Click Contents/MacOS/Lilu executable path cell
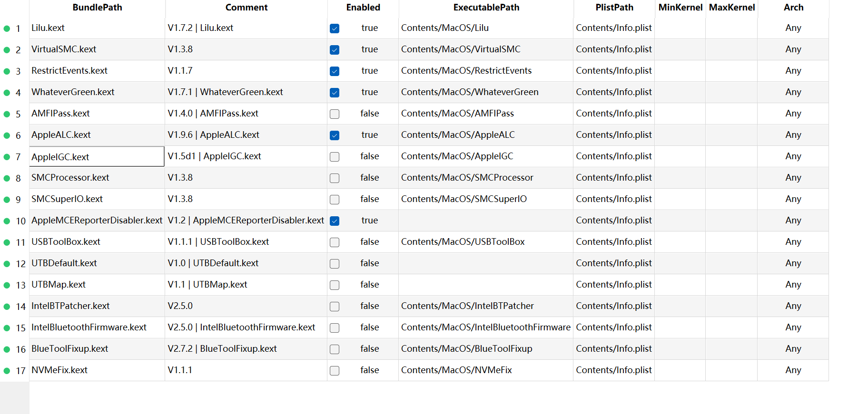Viewport: 868px width, 414px height. pos(486,28)
